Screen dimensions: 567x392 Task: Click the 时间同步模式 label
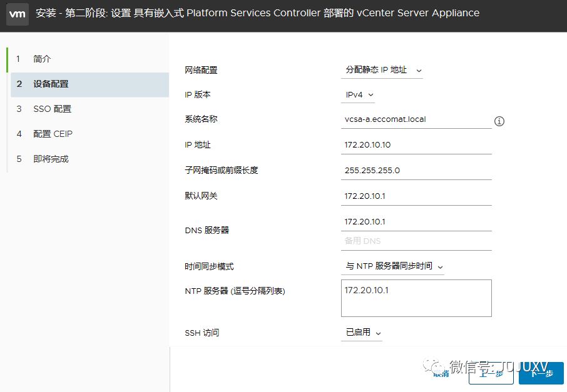pyautogui.click(x=209, y=266)
